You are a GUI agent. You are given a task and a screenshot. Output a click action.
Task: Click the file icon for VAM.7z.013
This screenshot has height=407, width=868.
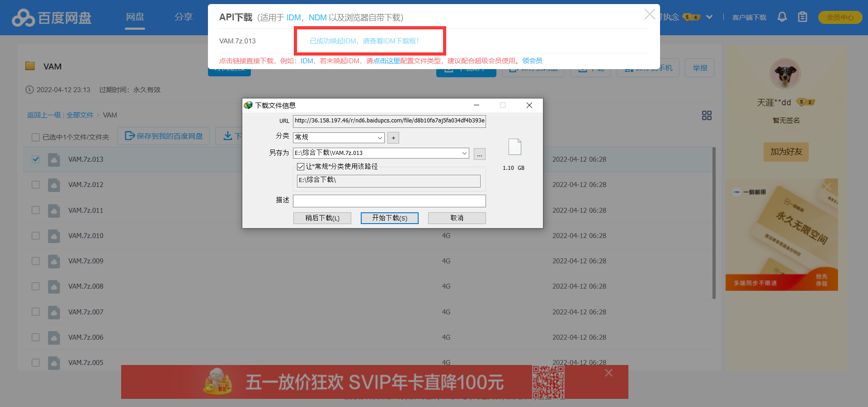pos(54,159)
